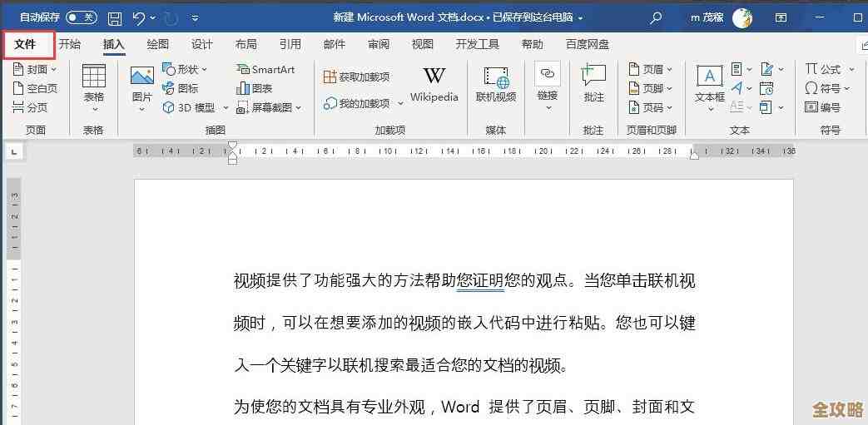Click the greyed Redo icon

click(x=171, y=18)
